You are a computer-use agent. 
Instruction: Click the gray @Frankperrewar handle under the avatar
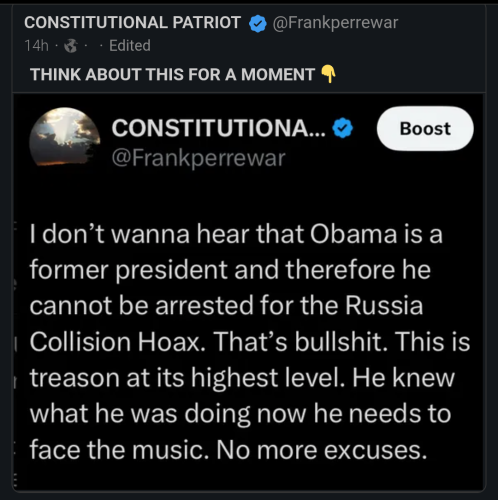pos(198,158)
